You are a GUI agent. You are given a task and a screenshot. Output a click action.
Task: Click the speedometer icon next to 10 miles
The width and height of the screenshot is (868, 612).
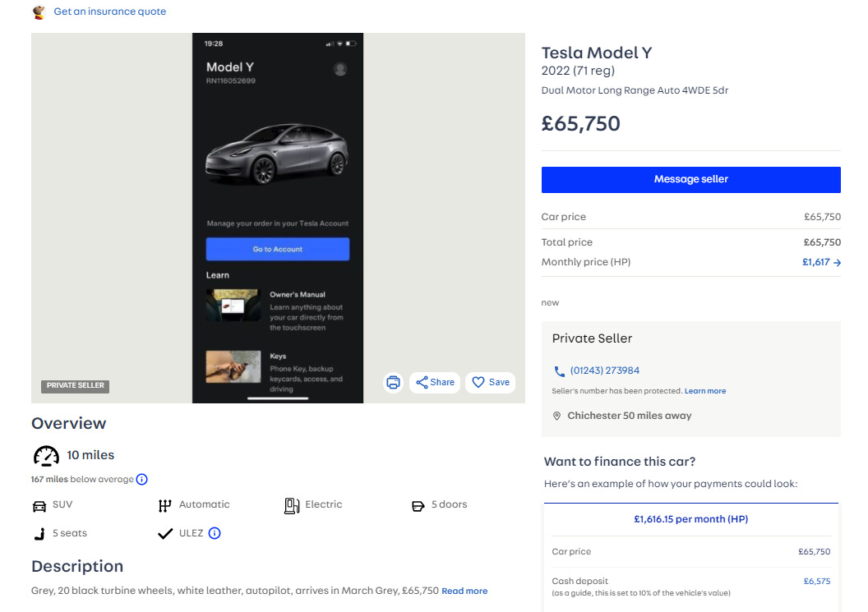[46, 456]
